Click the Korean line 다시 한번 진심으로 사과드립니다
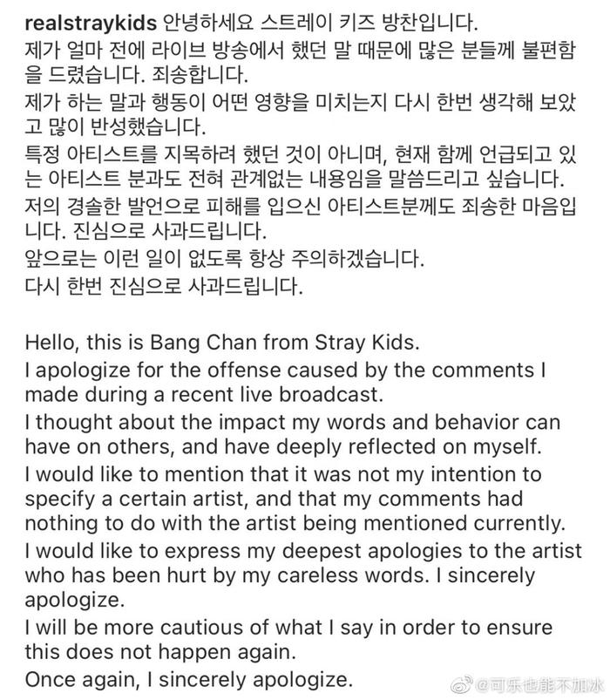This screenshot has width=610, height=700. (x=164, y=286)
